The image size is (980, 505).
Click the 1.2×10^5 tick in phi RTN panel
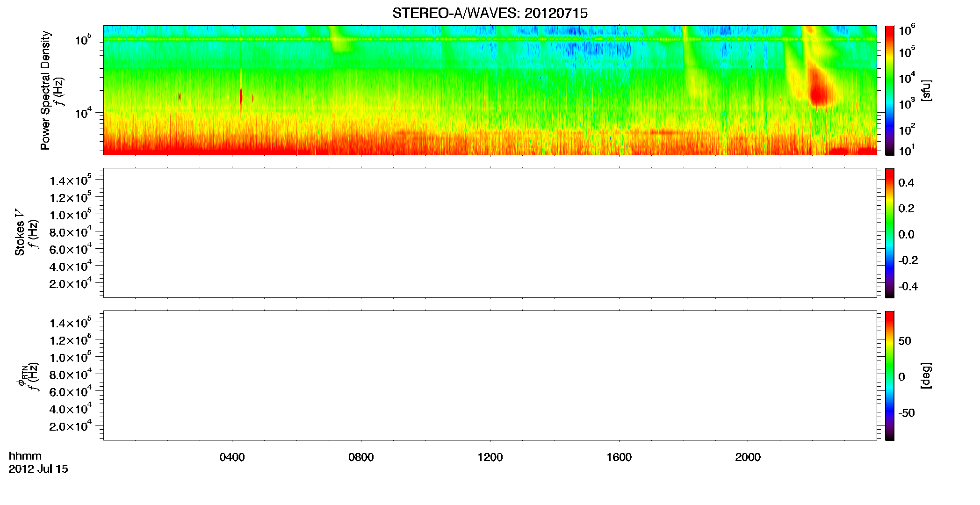70,340
